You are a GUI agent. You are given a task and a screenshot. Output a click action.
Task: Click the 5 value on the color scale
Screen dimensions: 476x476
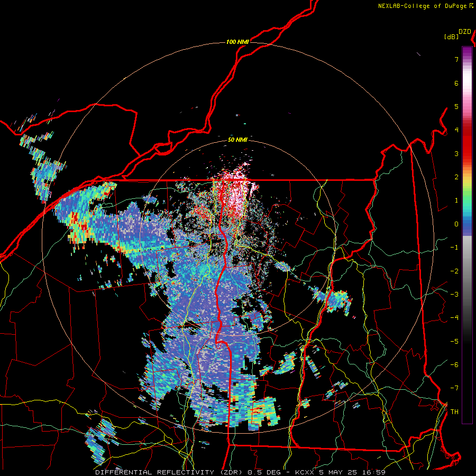click(456, 106)
